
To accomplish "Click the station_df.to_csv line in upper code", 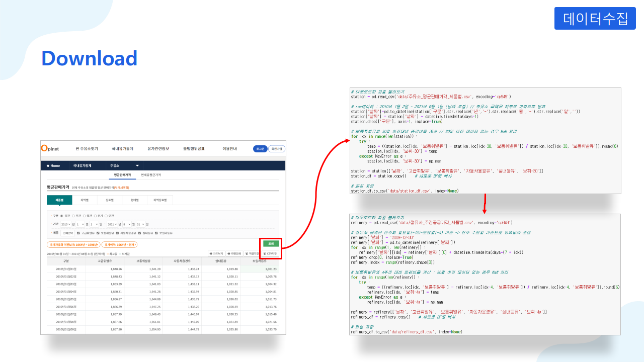I will [x=405, y=191].
